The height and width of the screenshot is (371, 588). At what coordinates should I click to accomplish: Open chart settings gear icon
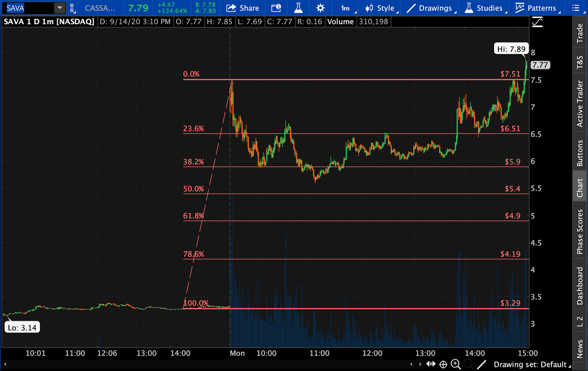320,8
